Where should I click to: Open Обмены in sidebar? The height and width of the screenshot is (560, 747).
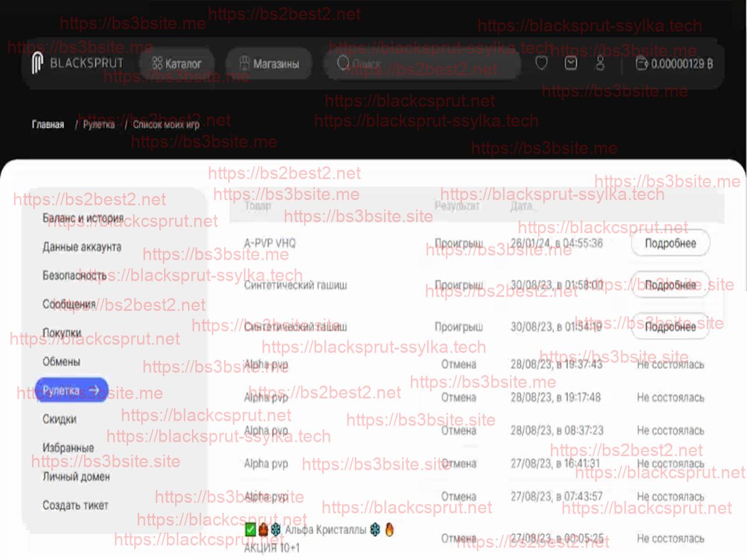pyautogui.click(x=61, y=362)
